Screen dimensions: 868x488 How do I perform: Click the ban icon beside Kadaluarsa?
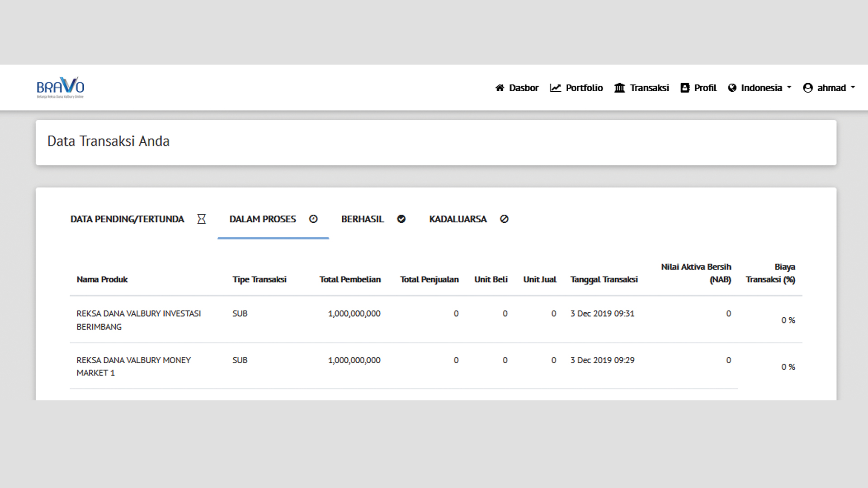coord(504,219)
